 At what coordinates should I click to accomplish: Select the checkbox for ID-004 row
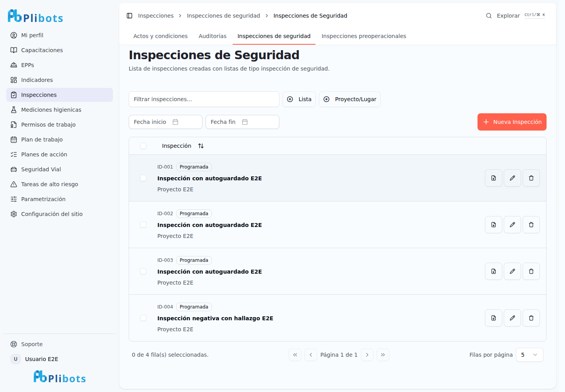pos(143,318)
